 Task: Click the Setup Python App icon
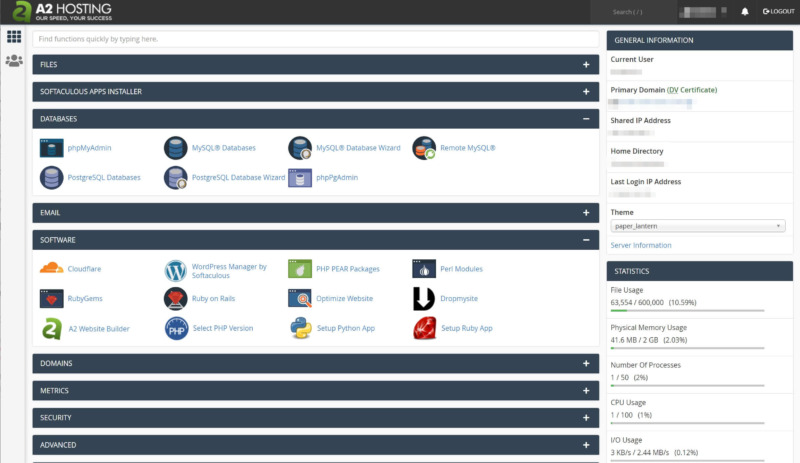[300, 328]
